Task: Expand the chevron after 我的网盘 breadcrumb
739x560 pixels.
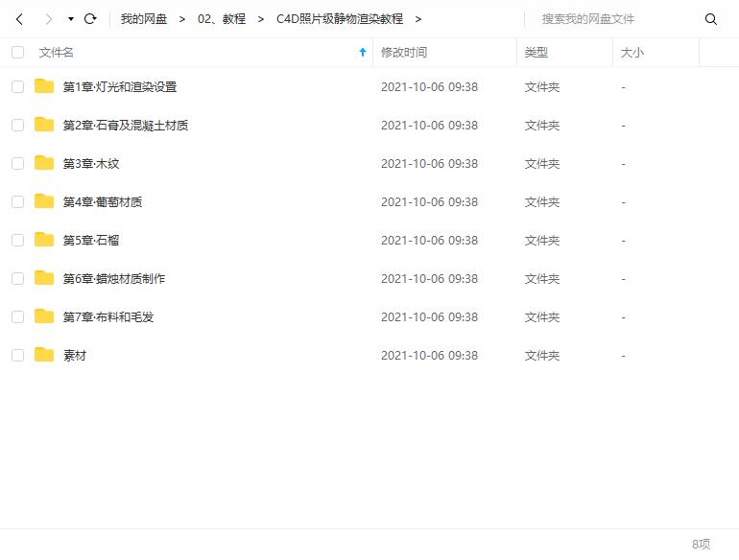Action: click(x=182, y=19)
